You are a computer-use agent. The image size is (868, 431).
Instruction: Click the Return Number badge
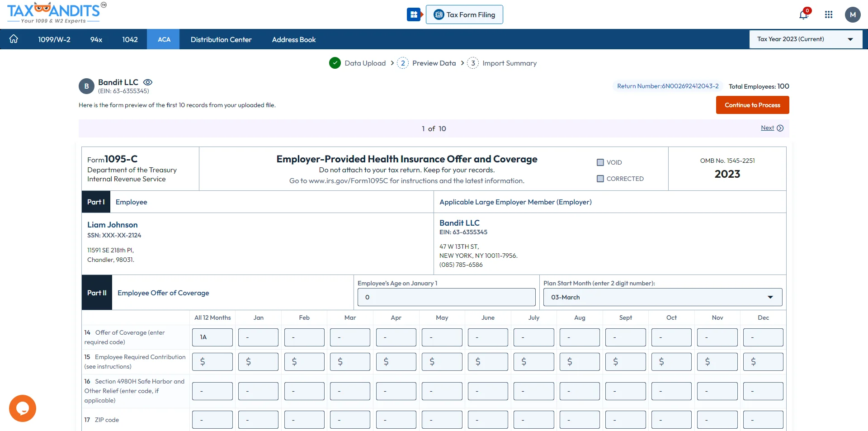click(x=668, y=86)
